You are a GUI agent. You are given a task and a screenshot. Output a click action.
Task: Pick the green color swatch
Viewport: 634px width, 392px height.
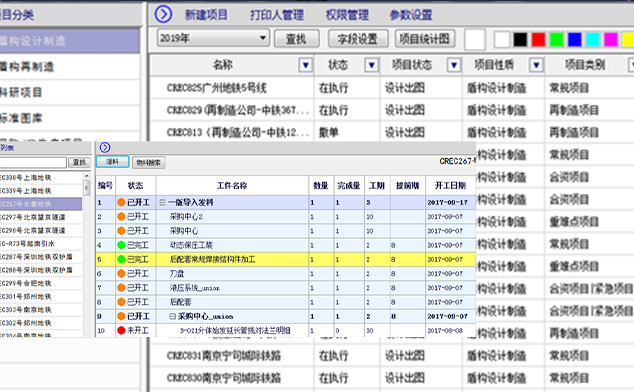tap(556, 40)
